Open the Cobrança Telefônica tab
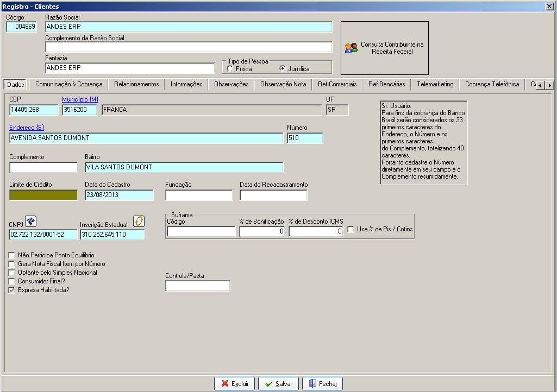This screenshot has width=557, height=392. point(492,84)
